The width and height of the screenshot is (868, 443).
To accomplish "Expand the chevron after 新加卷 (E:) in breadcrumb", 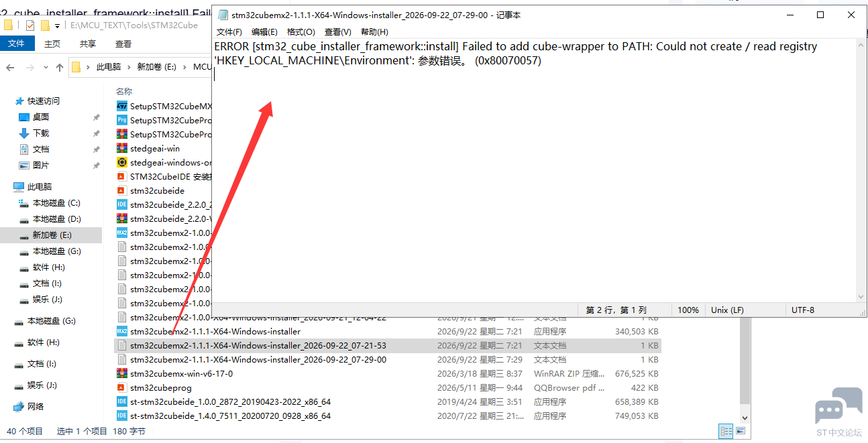I will pyautogui.click(x=184, y=67).
